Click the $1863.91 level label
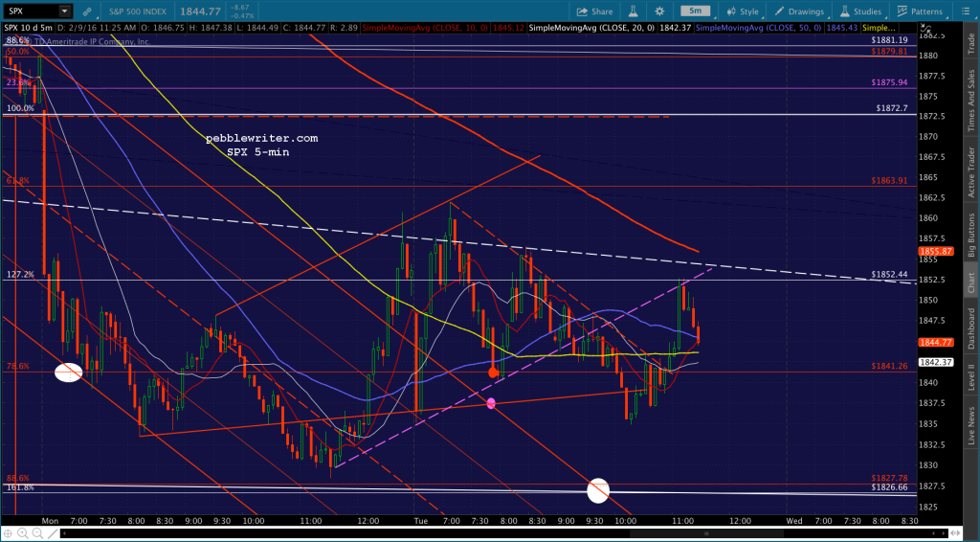 pyautogui.click(x=889, y=181)
